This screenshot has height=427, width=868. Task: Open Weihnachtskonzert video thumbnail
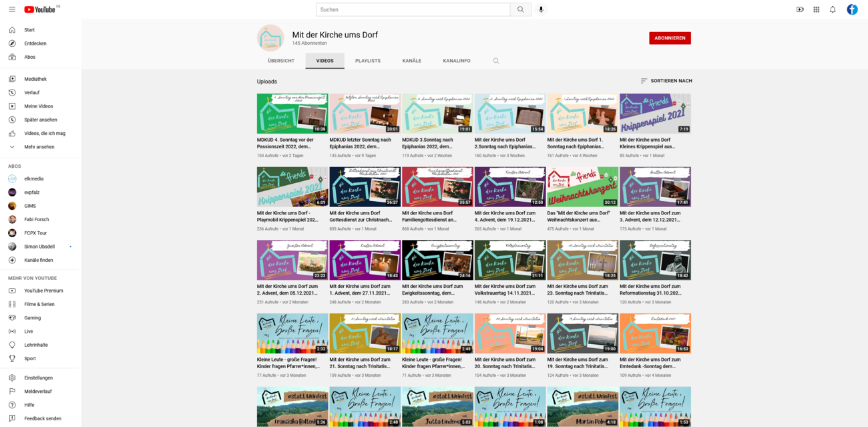[582, 187]
